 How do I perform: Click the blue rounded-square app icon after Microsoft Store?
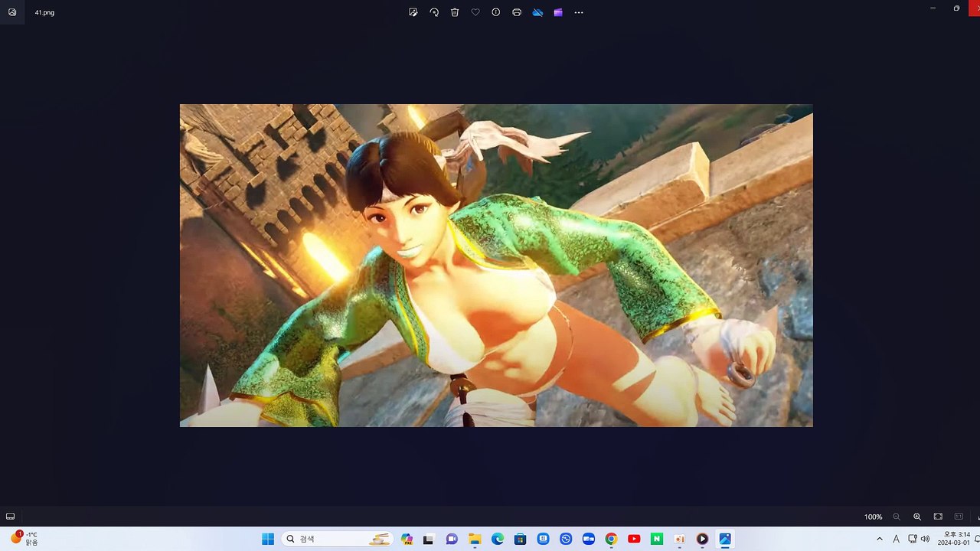point(543,539)
